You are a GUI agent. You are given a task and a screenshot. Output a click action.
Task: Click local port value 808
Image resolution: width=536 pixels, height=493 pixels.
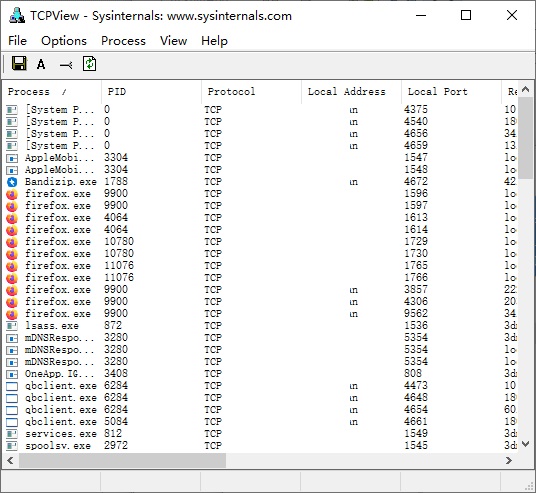click(413, 374)
